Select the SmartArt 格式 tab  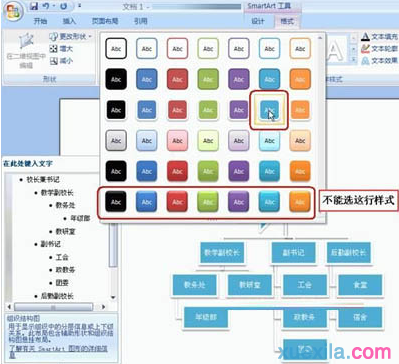pos(287,21)
